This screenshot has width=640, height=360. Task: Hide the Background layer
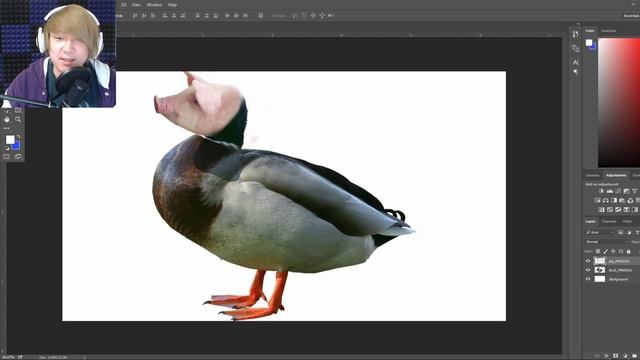click(x=588, y=279)
